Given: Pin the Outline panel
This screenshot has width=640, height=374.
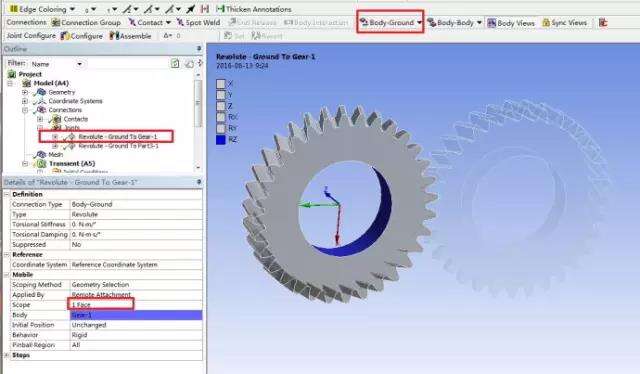Looking at the screenshot, I should 199,49.
